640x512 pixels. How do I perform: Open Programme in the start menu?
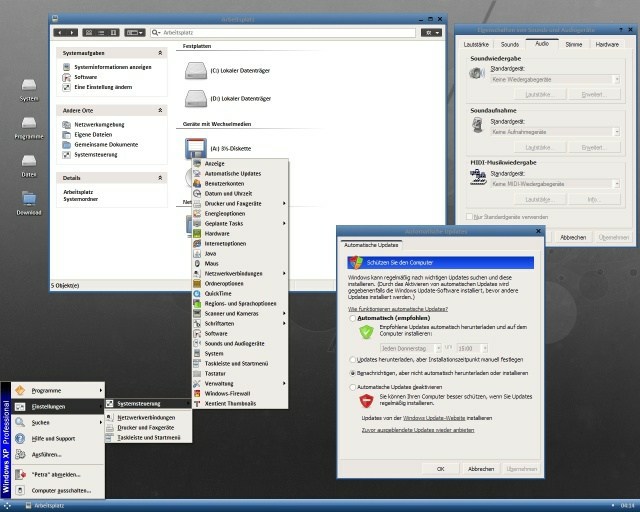(x=58, y=391)
